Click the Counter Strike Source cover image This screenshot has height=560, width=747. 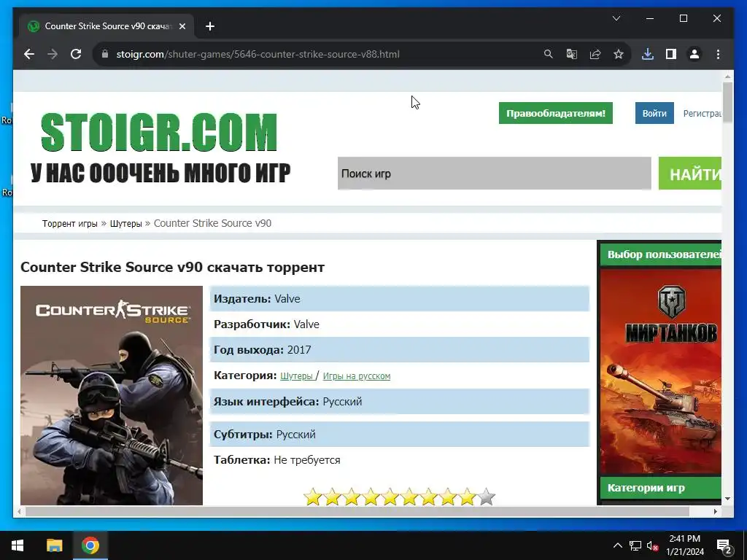(112, 395)
